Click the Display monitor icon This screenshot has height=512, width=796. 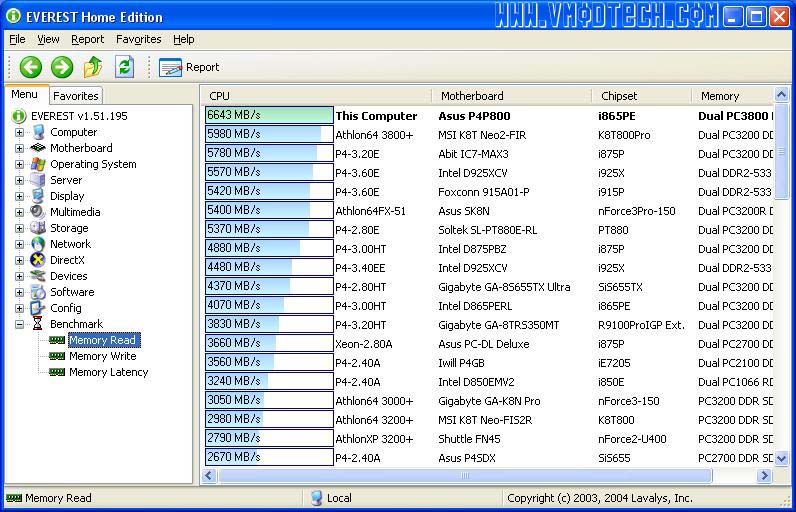[x=38, y=196]
